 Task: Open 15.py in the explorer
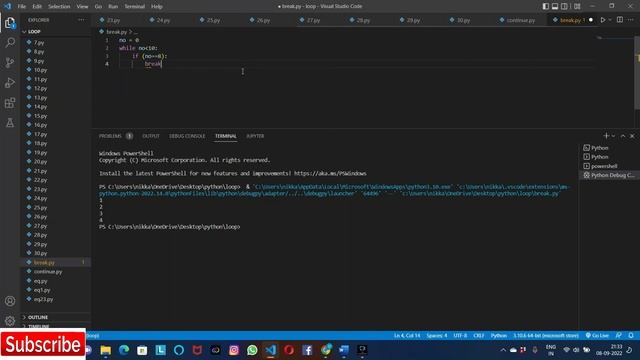(x=40, y=116)
